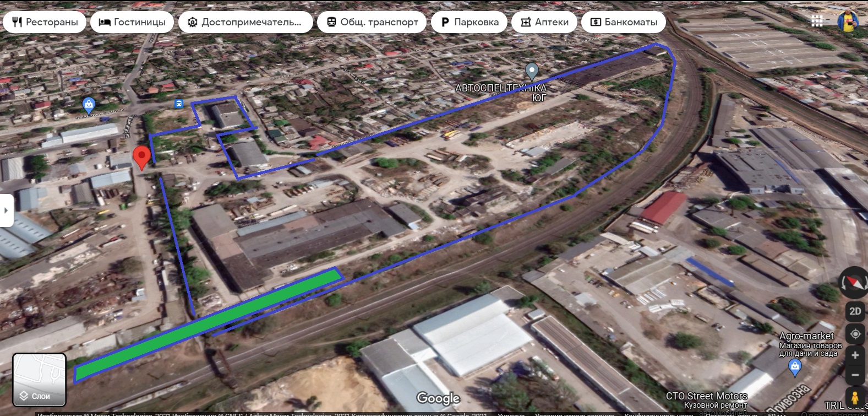
Task: Show Общ. транспорт on the map
Action: point(372,22)
